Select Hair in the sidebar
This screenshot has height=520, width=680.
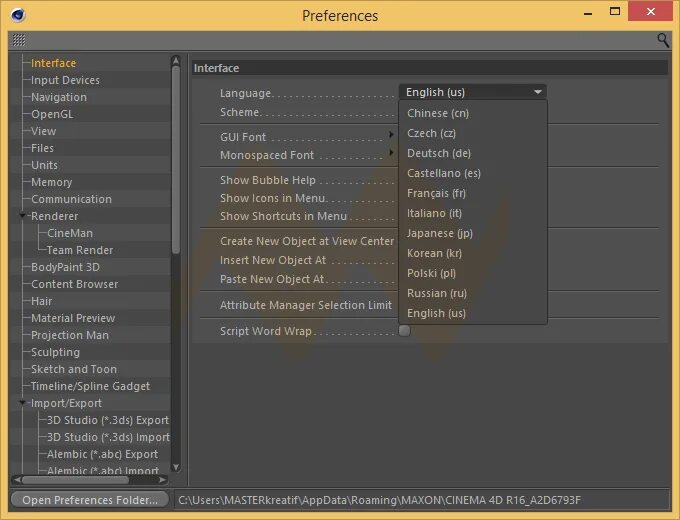(x=41, y=301)
